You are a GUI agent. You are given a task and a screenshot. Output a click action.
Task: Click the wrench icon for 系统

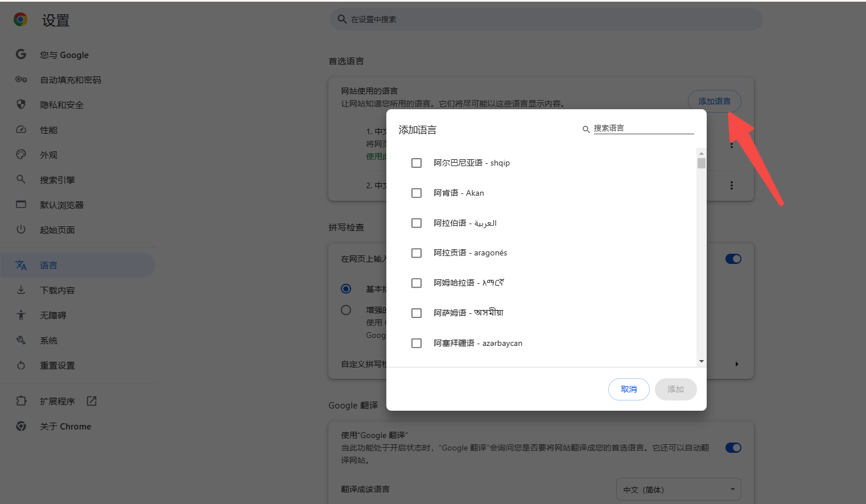(x=21, y=340)
